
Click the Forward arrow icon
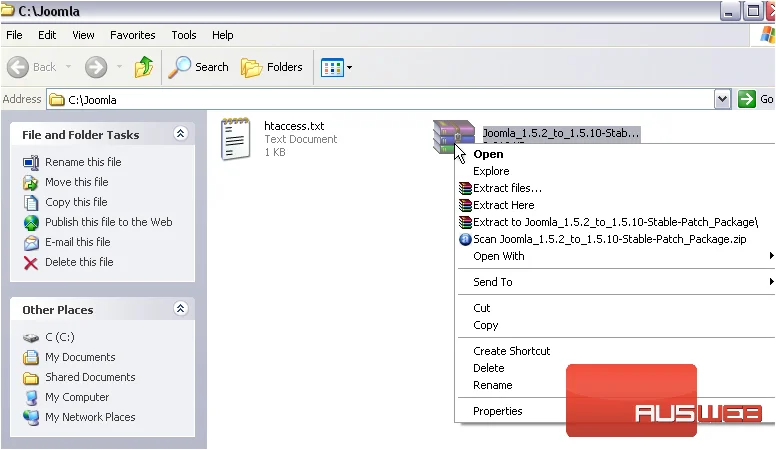coord(96,67)
